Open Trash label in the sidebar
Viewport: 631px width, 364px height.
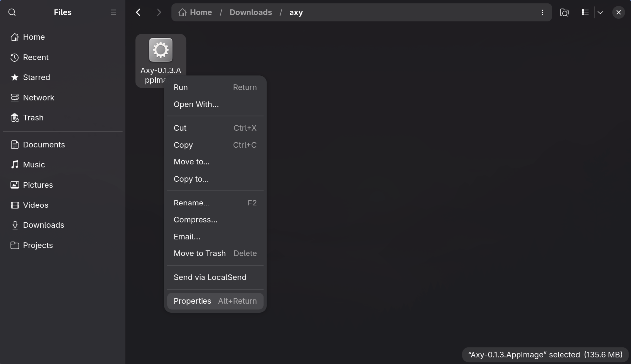(x=33, y=118)
